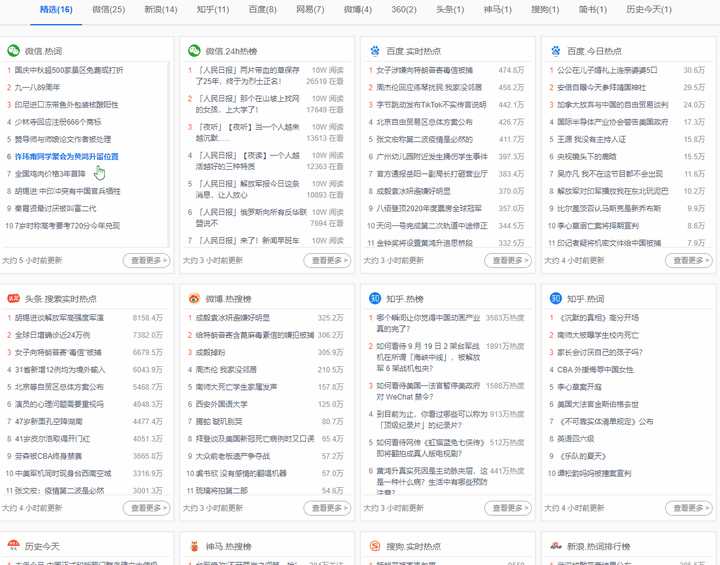This screenshot has width=720, height=565.
Task: Switch to the 知乎(11) tab
Action: pyautogui.click(x=213, y=10)
